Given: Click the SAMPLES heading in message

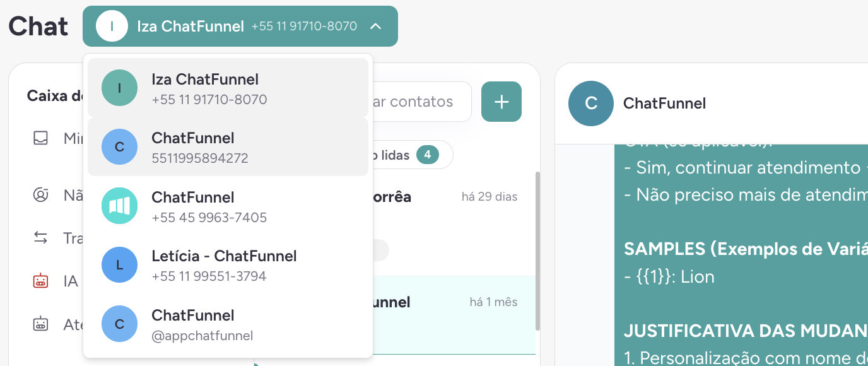Looking at the screenshot, I should [x=746, y=249].
